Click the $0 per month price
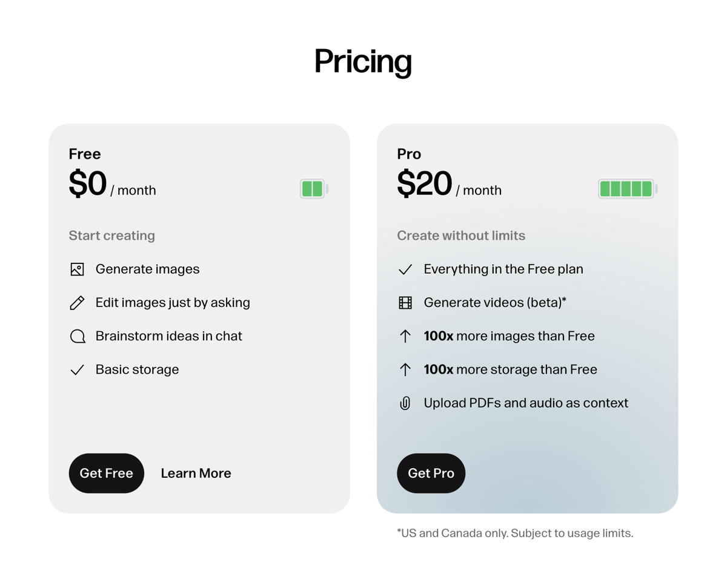 112,186
